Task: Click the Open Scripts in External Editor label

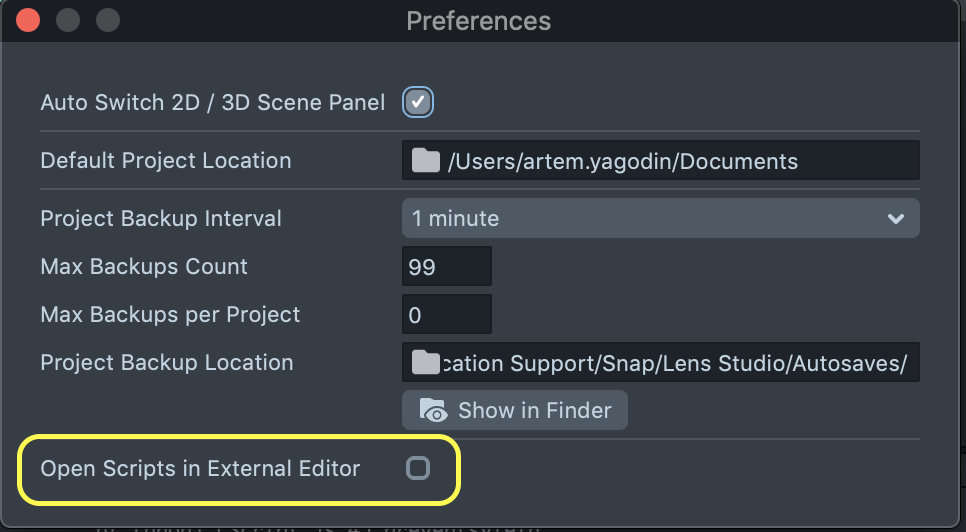Action: pyautogui.click(x=200, y=468)
